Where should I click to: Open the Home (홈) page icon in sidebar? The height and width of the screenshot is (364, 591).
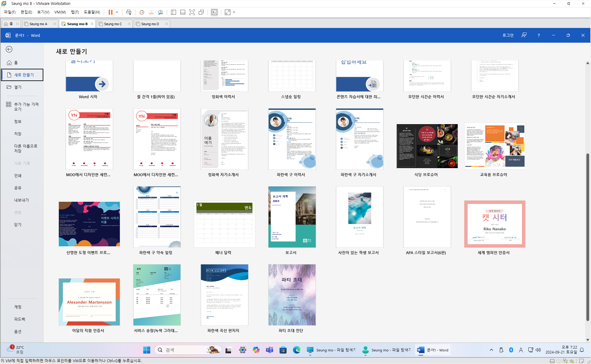9,63
